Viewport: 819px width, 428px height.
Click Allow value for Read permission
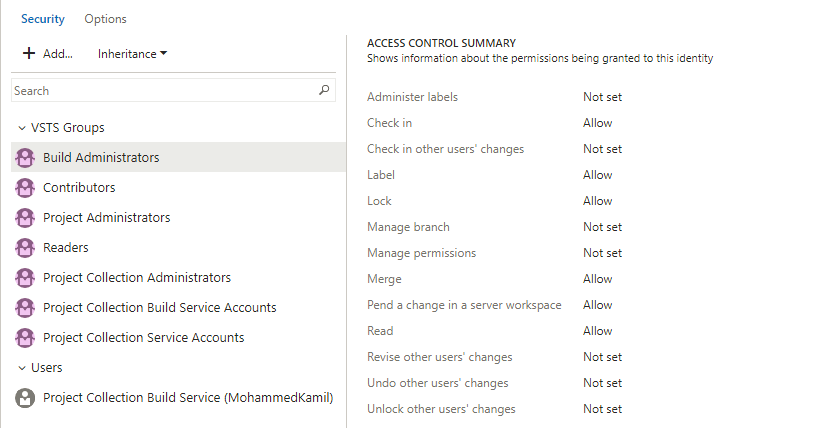point(598,331)
